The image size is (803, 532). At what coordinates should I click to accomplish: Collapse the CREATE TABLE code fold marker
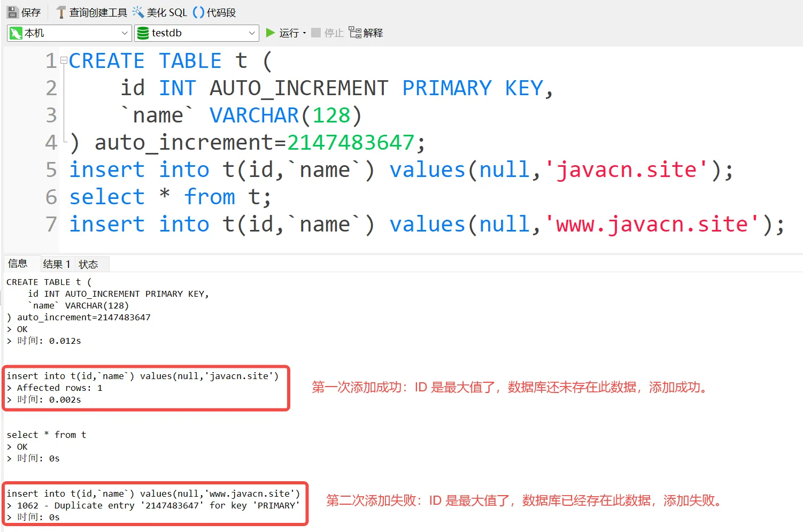(x=64, y=60)
